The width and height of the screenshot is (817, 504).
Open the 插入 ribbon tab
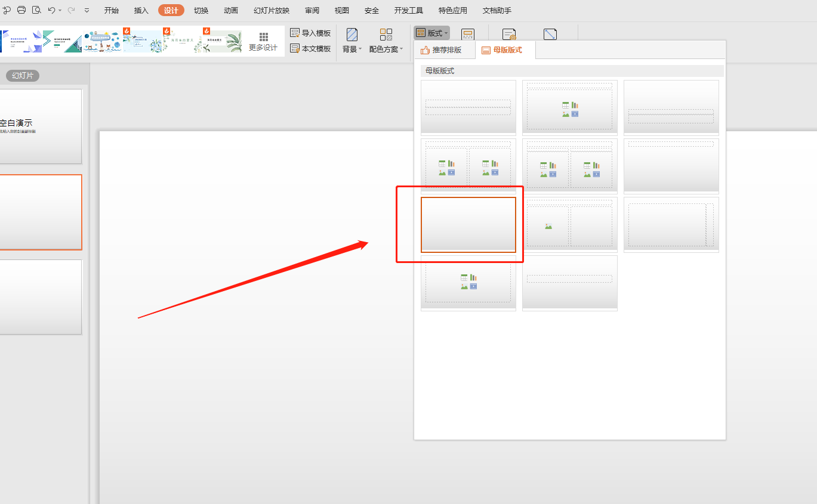pos(141,10)
